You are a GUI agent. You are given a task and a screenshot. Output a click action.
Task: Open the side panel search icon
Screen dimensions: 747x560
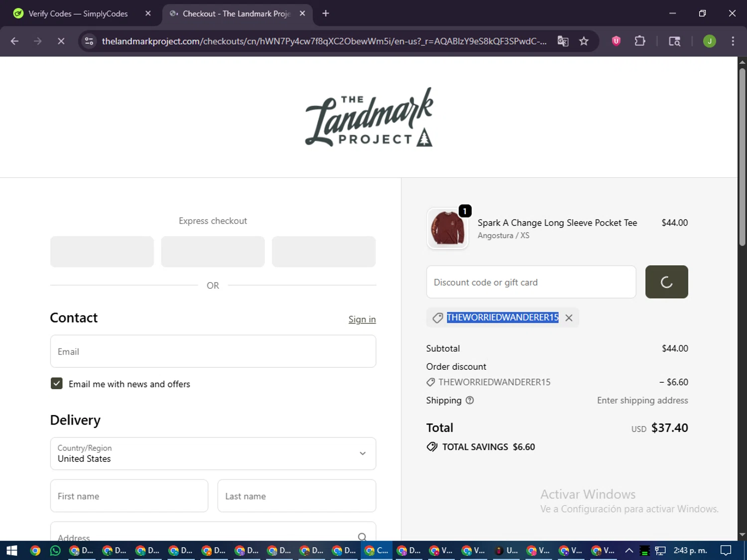tap(674, 41)
